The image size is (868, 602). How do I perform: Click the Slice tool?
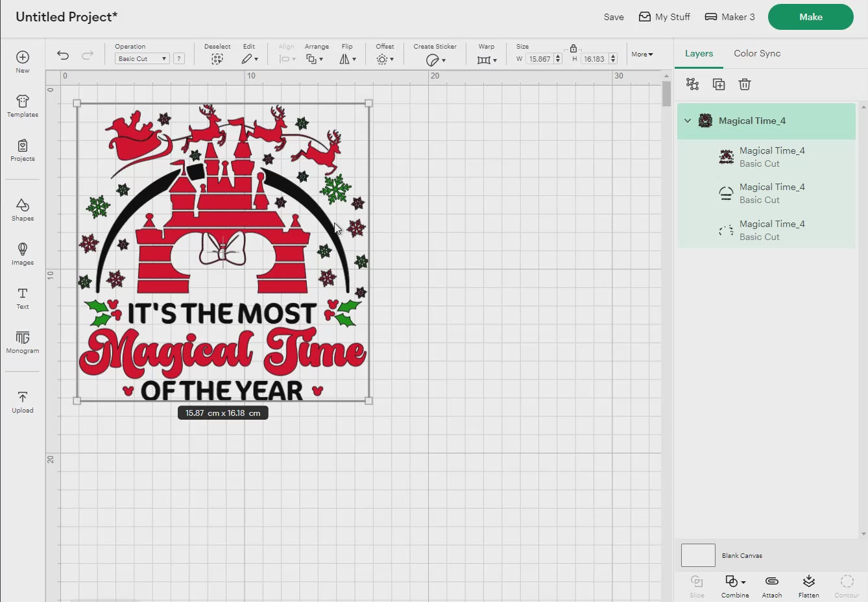(x=697, y=586)
